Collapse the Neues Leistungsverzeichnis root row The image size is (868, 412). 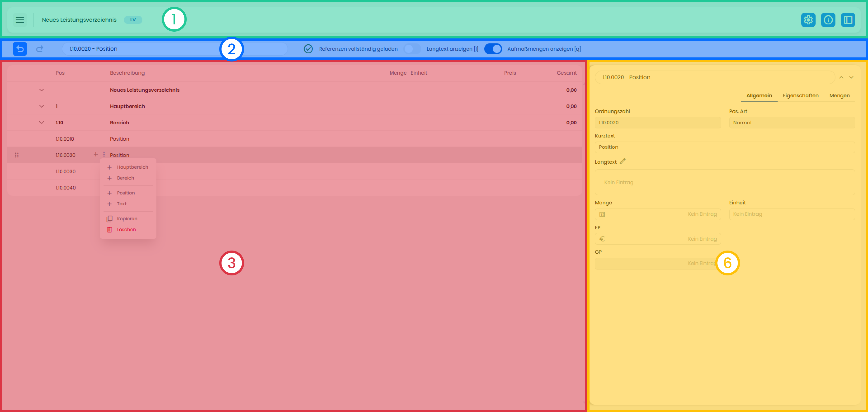point(41,90)
